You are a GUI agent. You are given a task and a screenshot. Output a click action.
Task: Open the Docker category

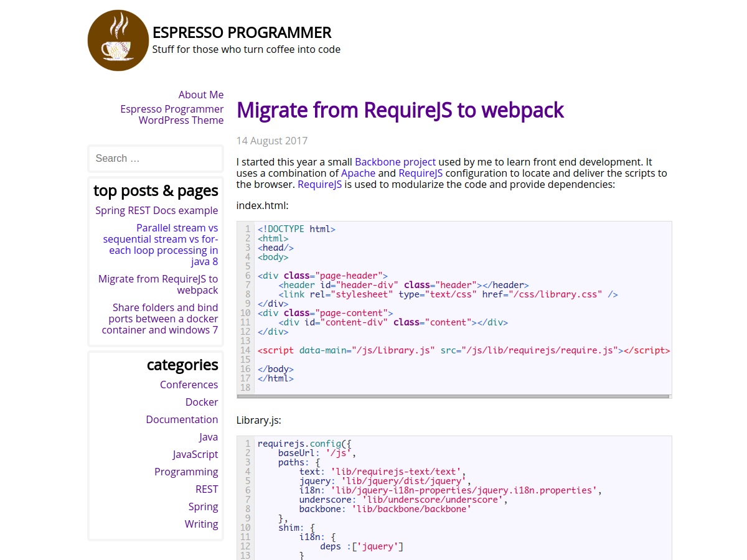point(201,402)
